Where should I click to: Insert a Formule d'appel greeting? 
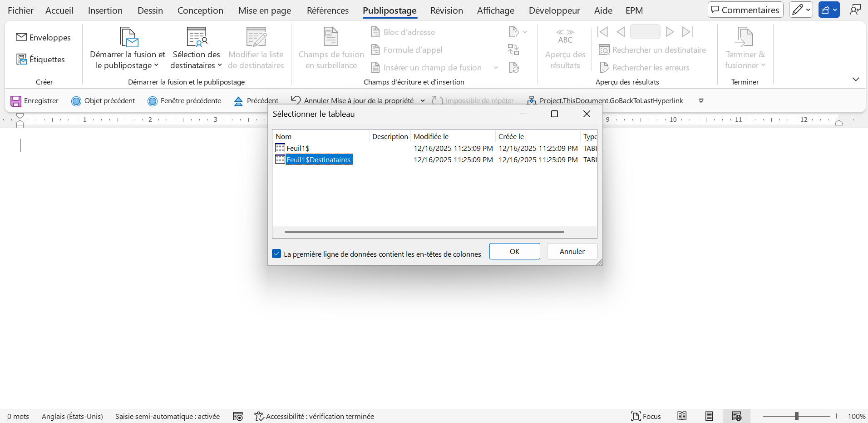pyautogui.click(x=407, y=50)
